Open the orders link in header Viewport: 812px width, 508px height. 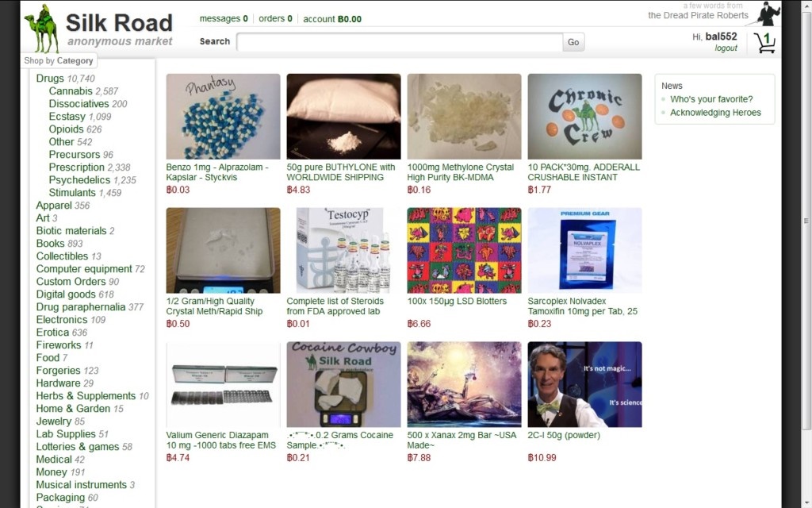click(275, 19)
